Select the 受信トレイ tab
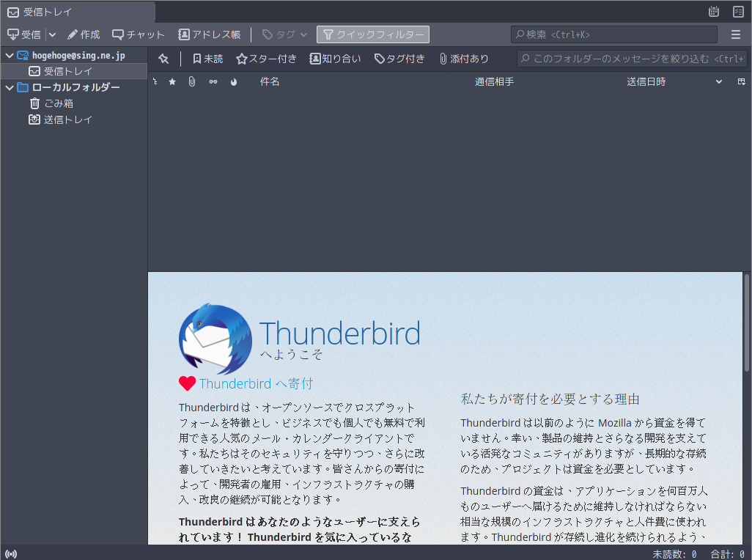The image size is (752, 560). (x=78, y=12)
